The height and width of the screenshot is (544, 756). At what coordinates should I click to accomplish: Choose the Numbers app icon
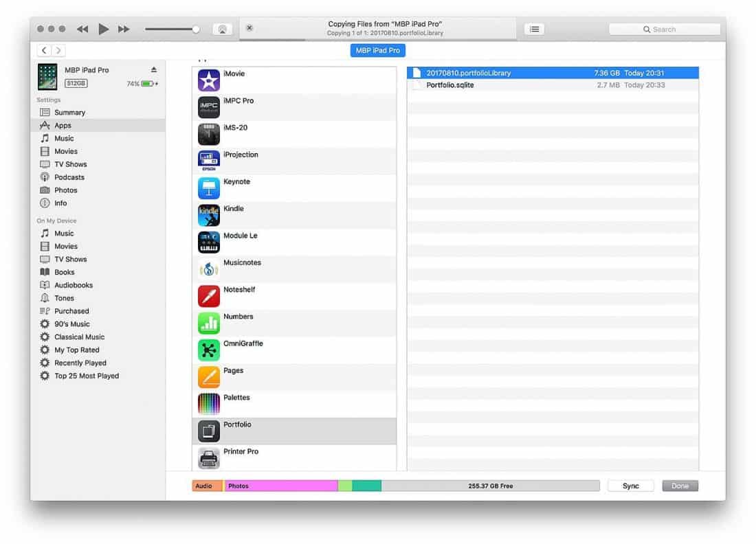(209, 323)
